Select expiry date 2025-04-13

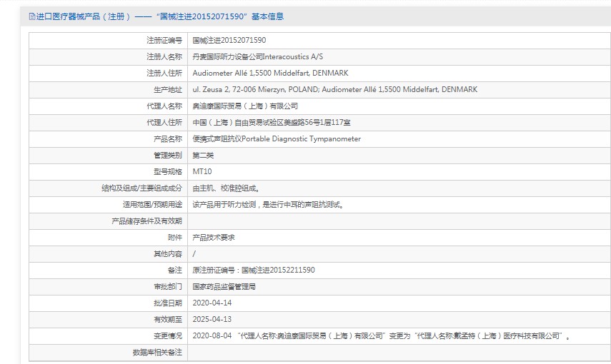[212, 319]
